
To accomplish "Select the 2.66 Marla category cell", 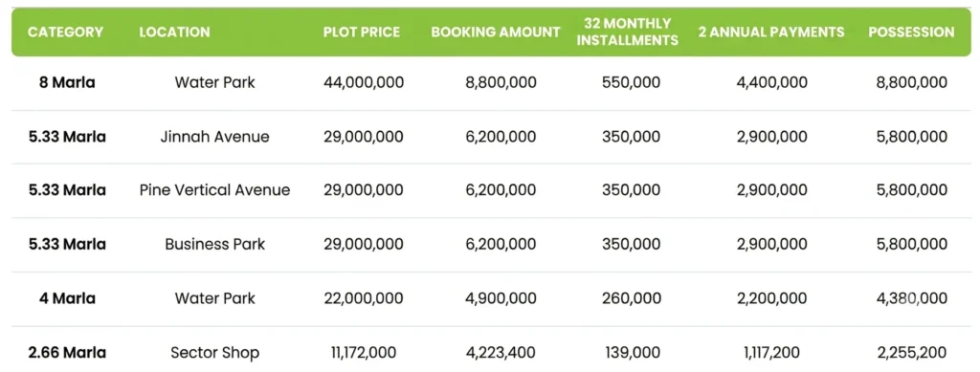I will point(67,353).
